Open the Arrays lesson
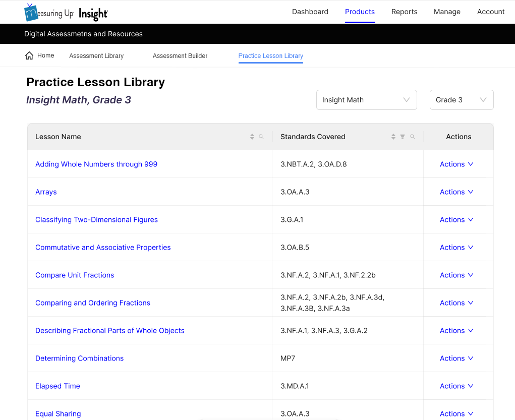Viewport: 515px width, 420px height. [x=46, y=192]
